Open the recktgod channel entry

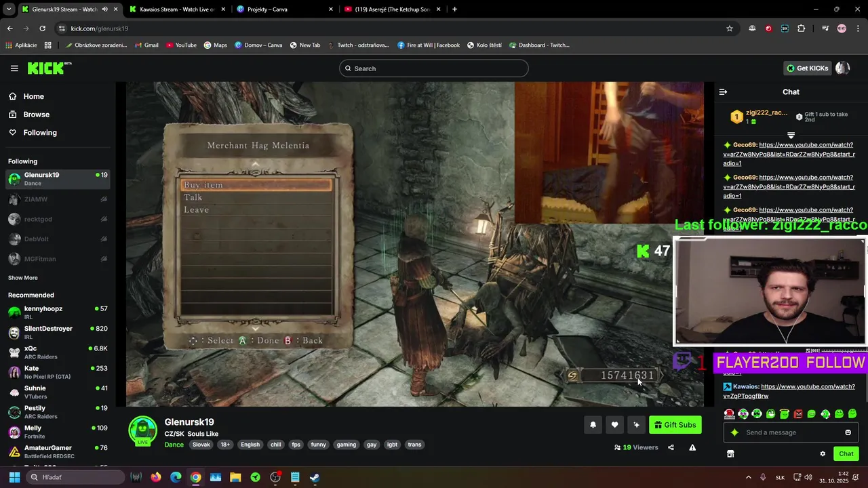(x=58, y=219)
